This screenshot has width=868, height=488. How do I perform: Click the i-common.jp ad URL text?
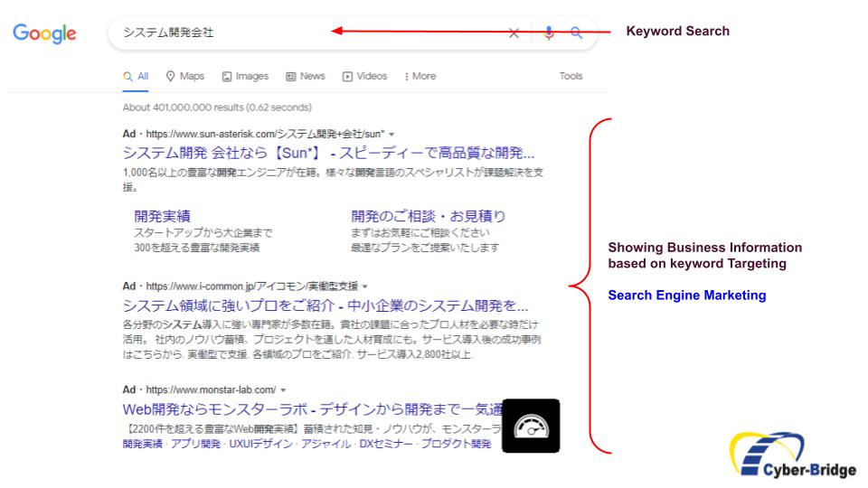(x=252, y=286)
